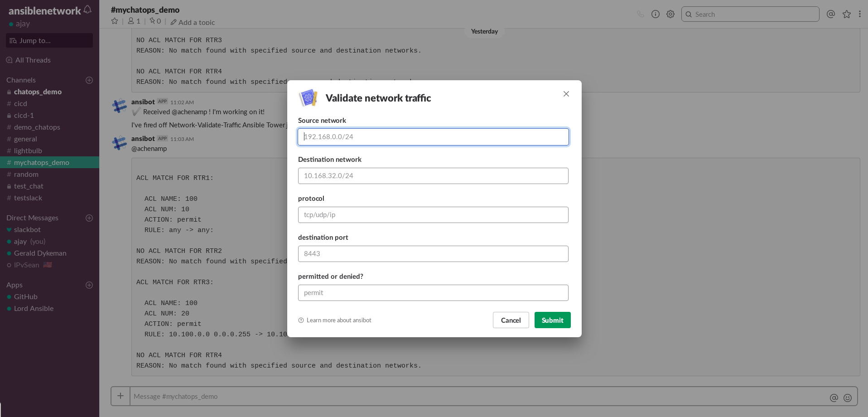Open emoji picker in message box
Image resolution: width=868 pixels, height=417 pixels.
pyautogui.click(x=848, y=398)
